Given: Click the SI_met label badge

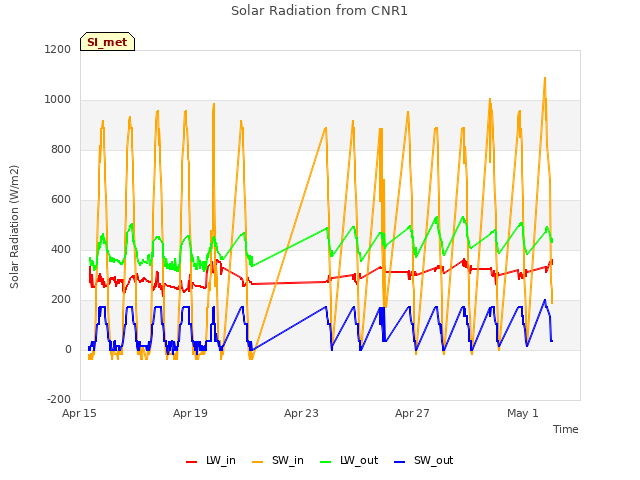Looking at the screenshot, I should coord(107,42).
